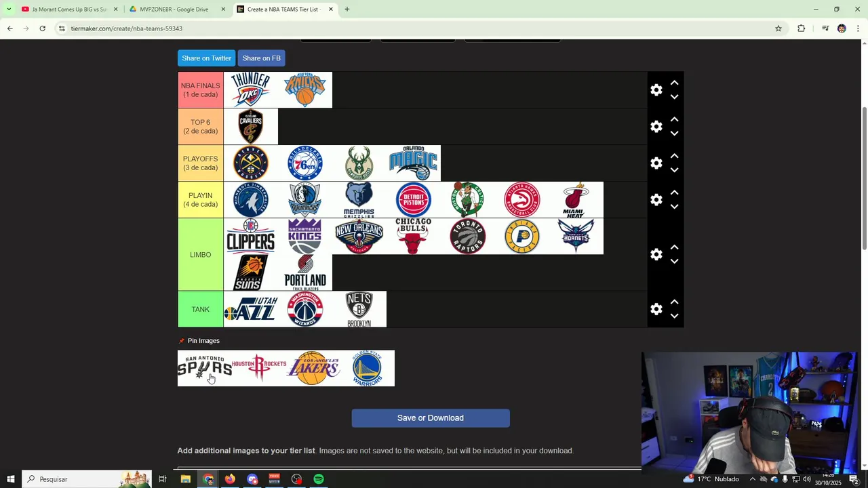This screenshot has height=488, width=868.
Task: Select the Charlotte Hornets logo
Action: pos(576,237)
